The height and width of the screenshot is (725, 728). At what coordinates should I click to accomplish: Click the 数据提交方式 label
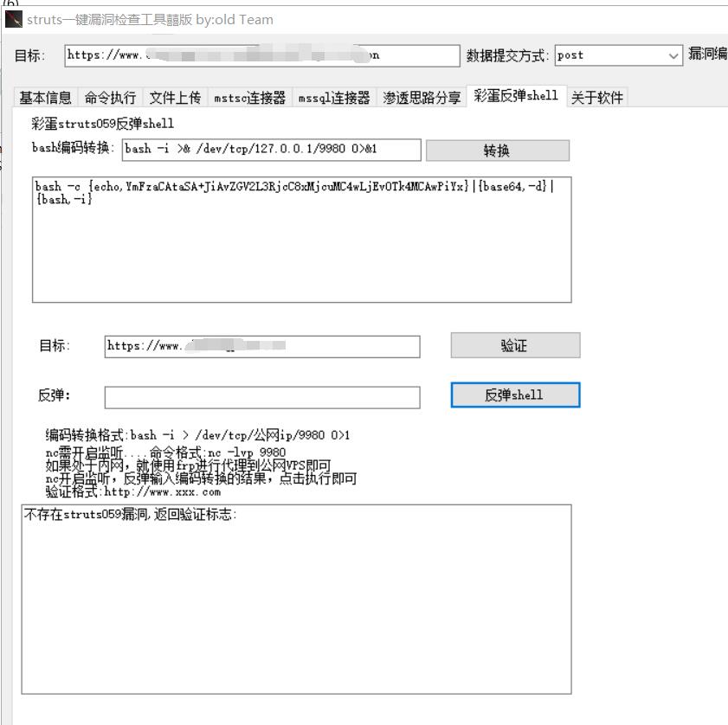coord(507,55)
